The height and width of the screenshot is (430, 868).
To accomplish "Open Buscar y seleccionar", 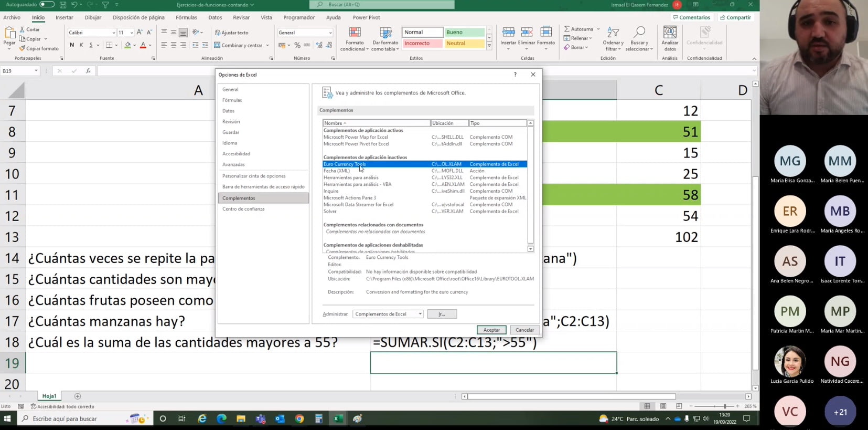I will [639, 39].
